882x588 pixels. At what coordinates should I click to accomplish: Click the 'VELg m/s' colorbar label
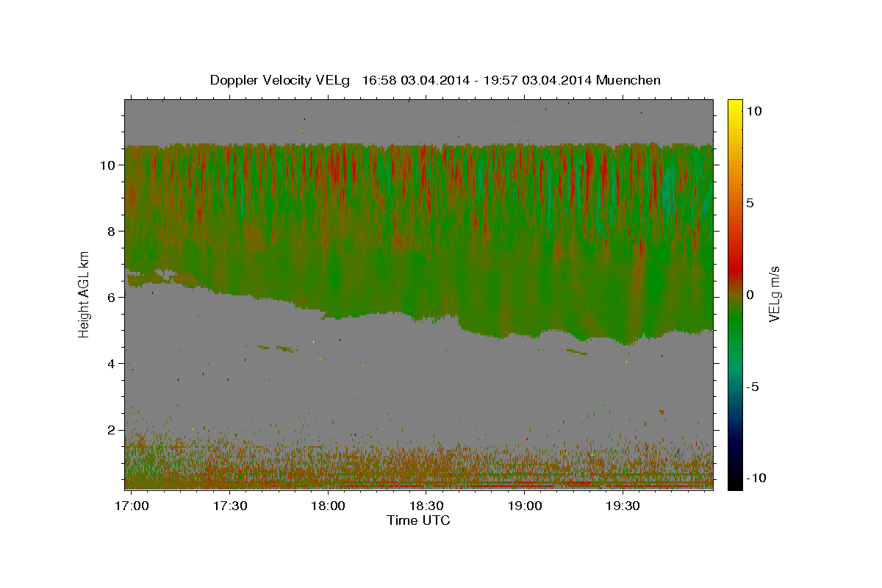click(x=774, y=295)
